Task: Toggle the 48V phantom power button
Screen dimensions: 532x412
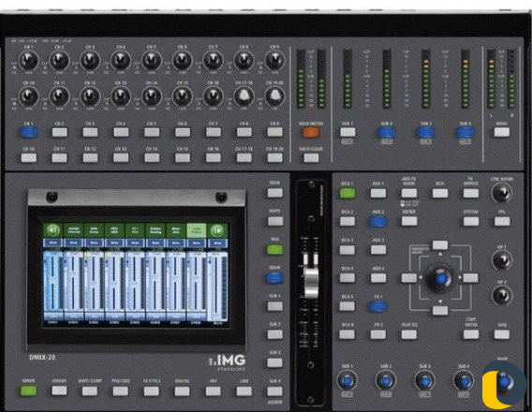Action: [x=213, y=391]
